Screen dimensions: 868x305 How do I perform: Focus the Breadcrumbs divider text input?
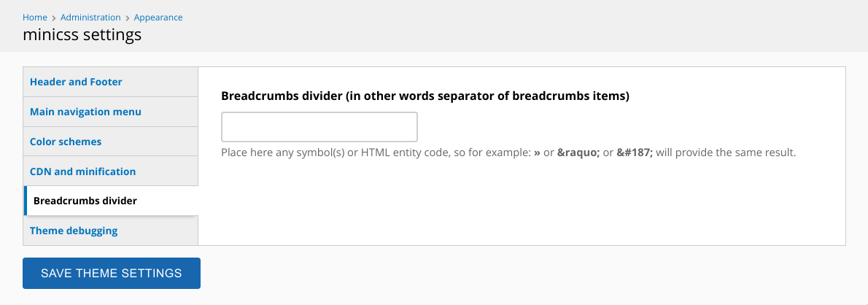click(x=319, y=127)
